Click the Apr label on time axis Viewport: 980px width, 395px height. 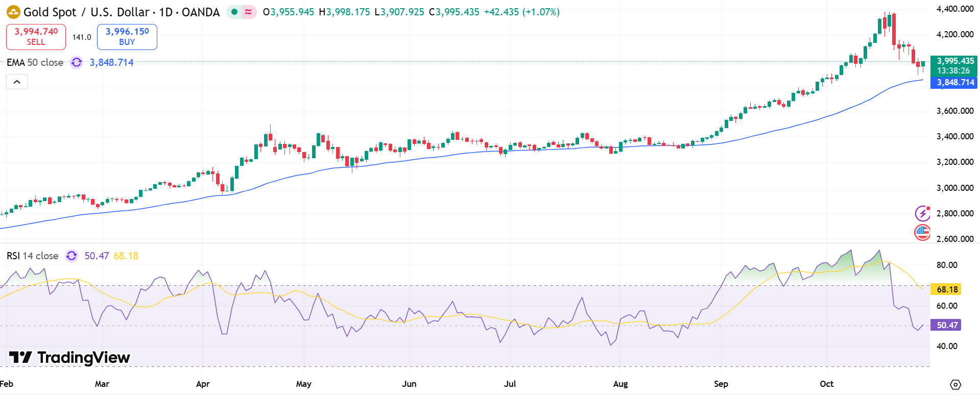[x=203, y=384]
